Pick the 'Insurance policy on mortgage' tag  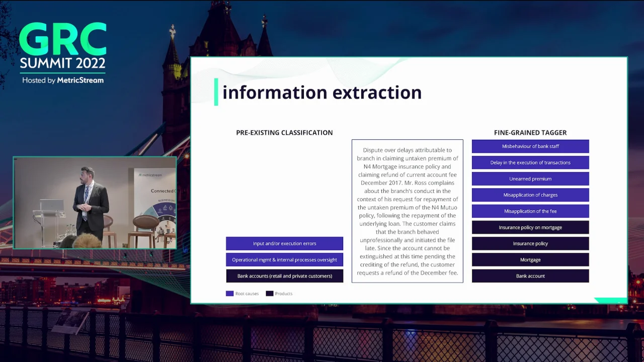pyautogui.click(x=530, y=227)
